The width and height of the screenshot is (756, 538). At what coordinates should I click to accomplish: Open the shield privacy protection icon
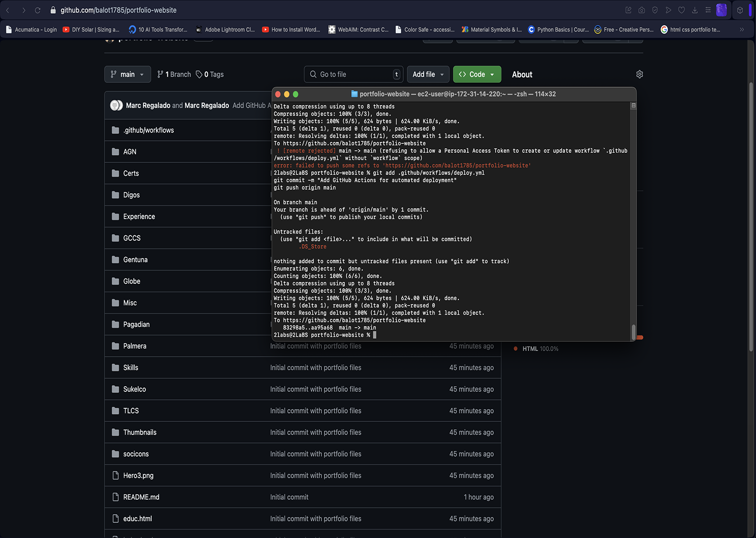[x=655, y=10]
